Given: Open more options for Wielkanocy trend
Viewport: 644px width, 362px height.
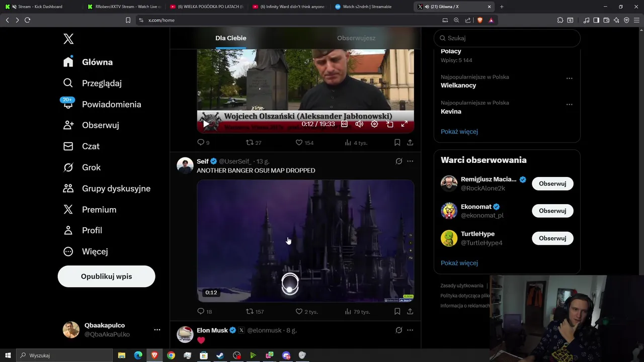Looking at the screenshot, I should [x=569, y=78].
